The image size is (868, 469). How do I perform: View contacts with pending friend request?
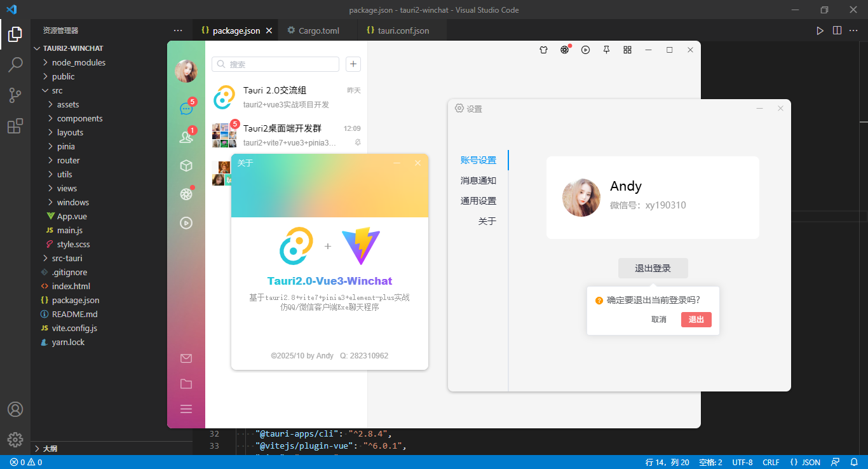(x=186, y=136)
